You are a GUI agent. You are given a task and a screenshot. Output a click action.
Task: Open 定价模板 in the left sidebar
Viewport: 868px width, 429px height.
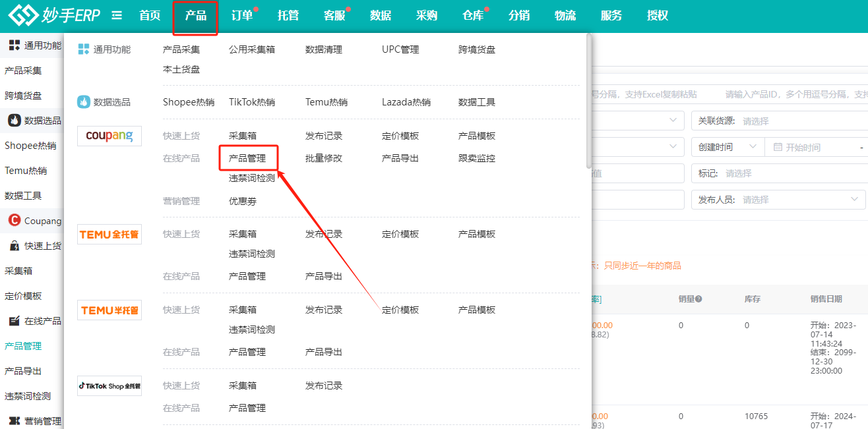(x=23, y=296)
